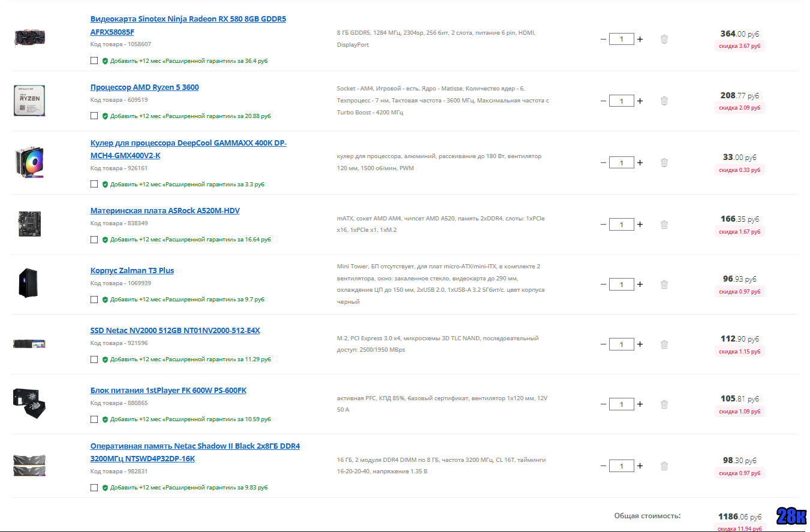Image resolution: width=810 pixels, height=532 pixels.
Task: Add one more DeepCool GAMMAXX cooler
Action: pyautogui.click(x=640, y=162)
